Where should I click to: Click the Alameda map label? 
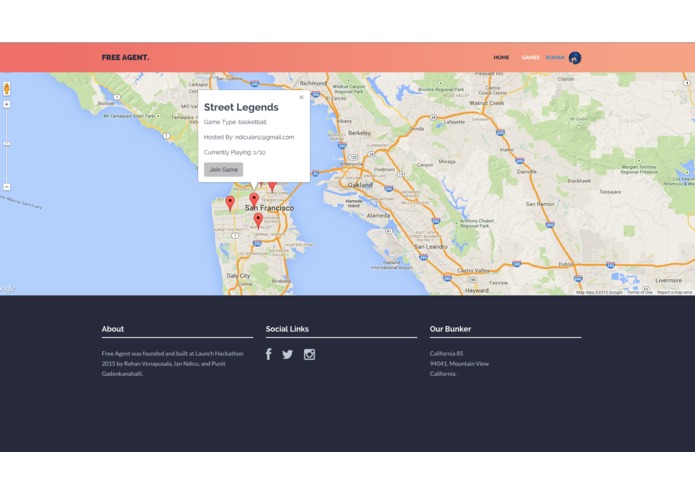tap(378, 215)
